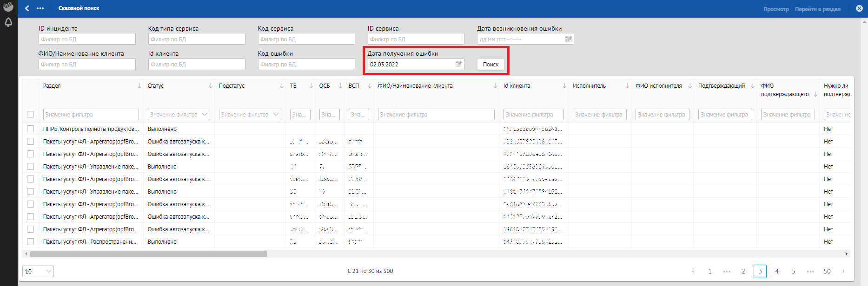This screenshot has height=286, width=868.
Task: Click the back arrow in header
Action: [27, 8]
